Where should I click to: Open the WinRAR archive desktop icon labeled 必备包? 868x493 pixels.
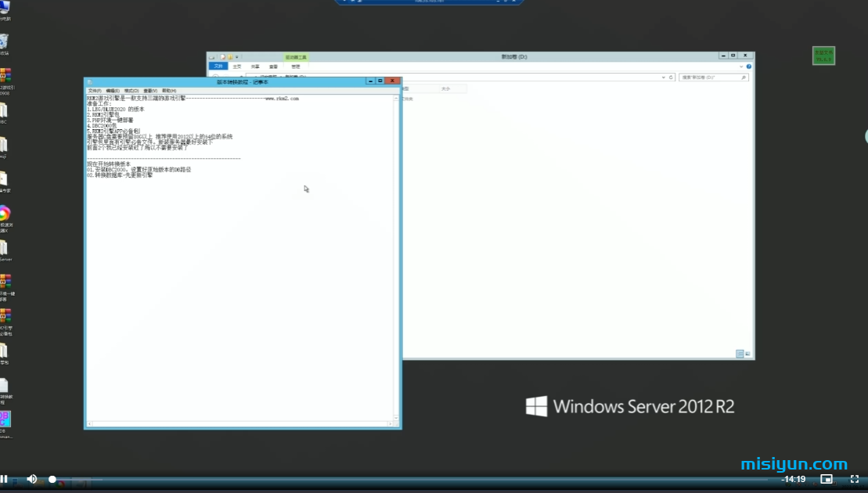[5, 322]
